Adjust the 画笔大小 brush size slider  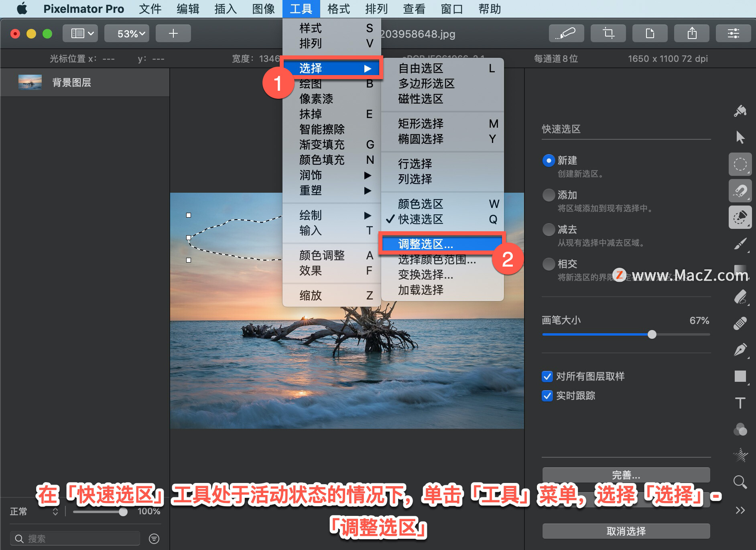click(x=626, y=334)
